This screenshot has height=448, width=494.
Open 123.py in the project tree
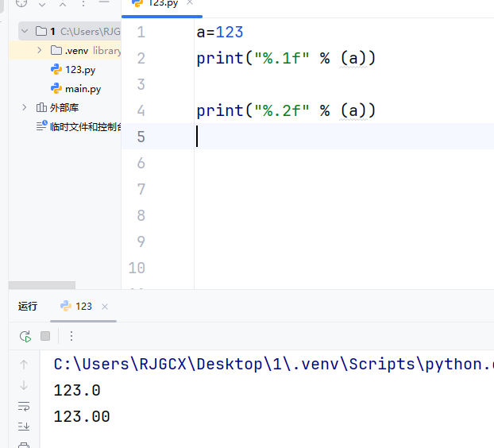point(80,70)
